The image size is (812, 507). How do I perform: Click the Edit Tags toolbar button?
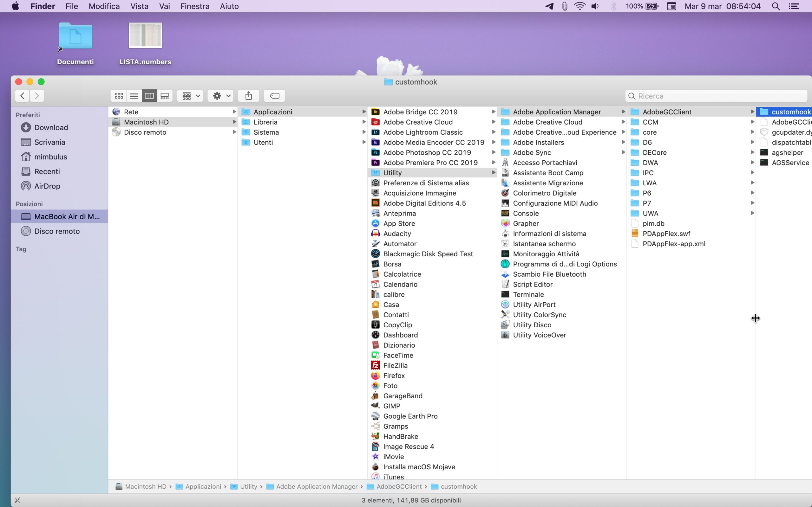[x=274, y=96]
